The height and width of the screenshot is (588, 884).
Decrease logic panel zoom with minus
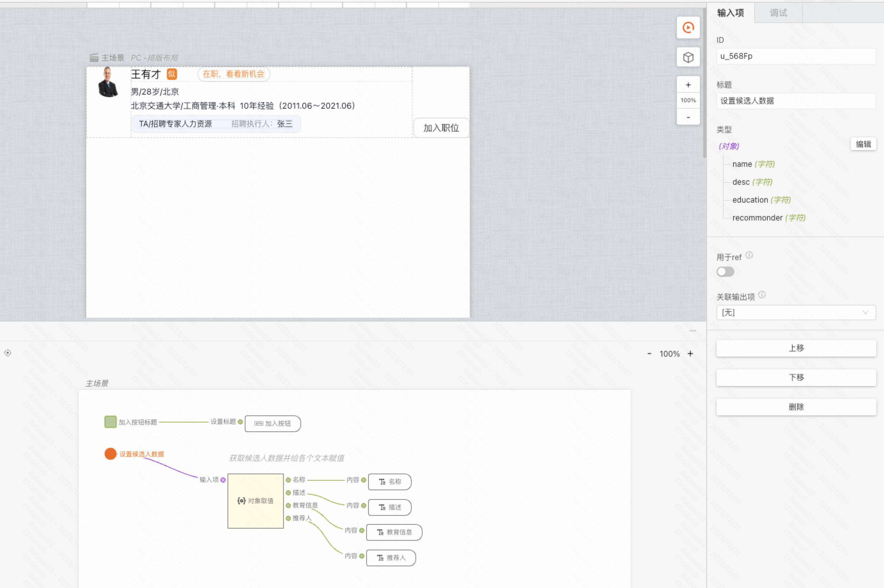(649, 354)
